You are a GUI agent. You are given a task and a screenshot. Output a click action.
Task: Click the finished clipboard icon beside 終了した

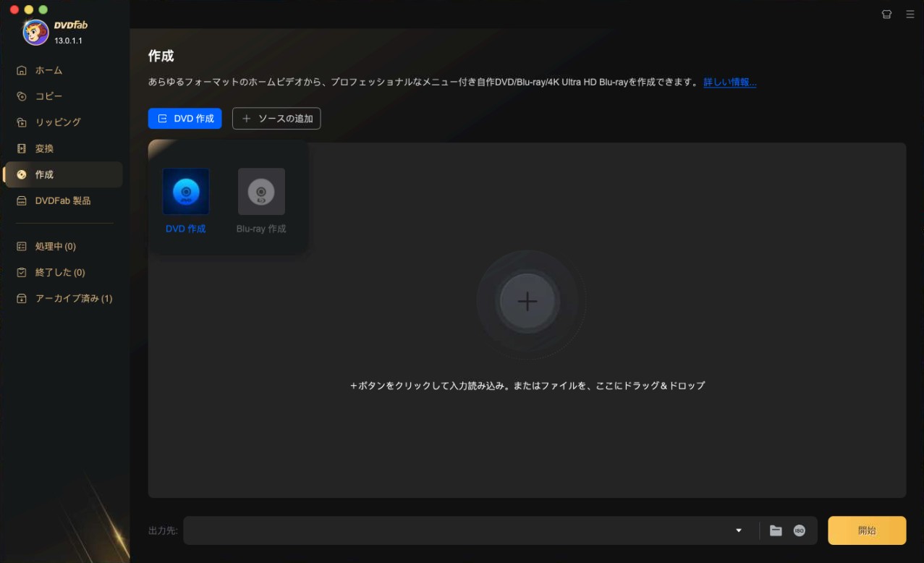(22, 272)
